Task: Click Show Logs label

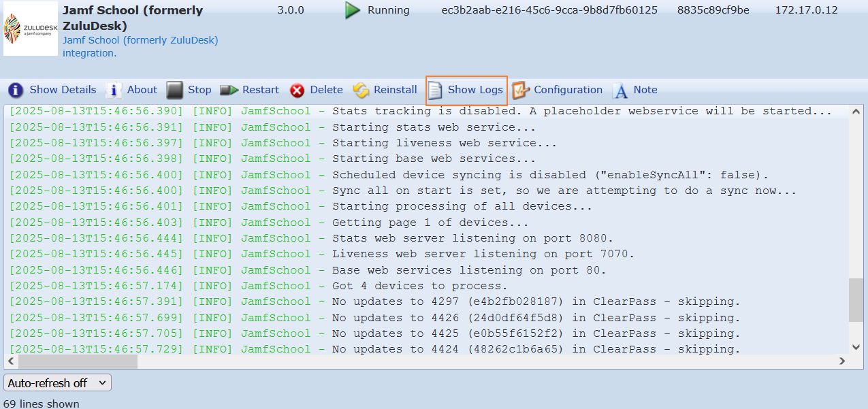Action: [x=475, y=90]
